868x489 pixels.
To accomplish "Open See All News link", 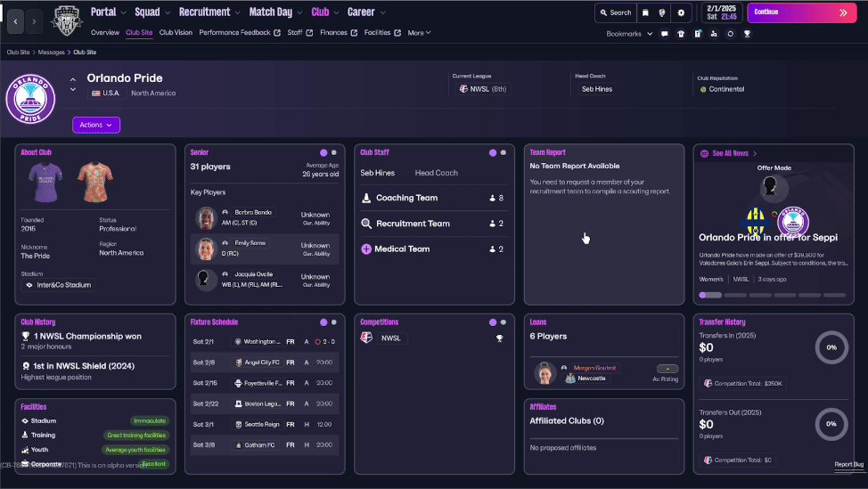I will (x=730, y=154).
